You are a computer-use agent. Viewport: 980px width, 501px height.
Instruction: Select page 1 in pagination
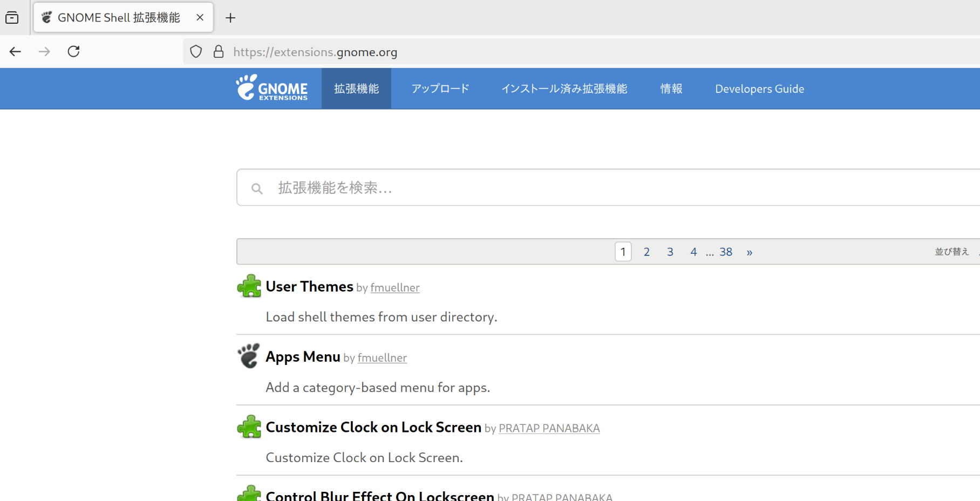pyautogui.click(x=623, y=252)
